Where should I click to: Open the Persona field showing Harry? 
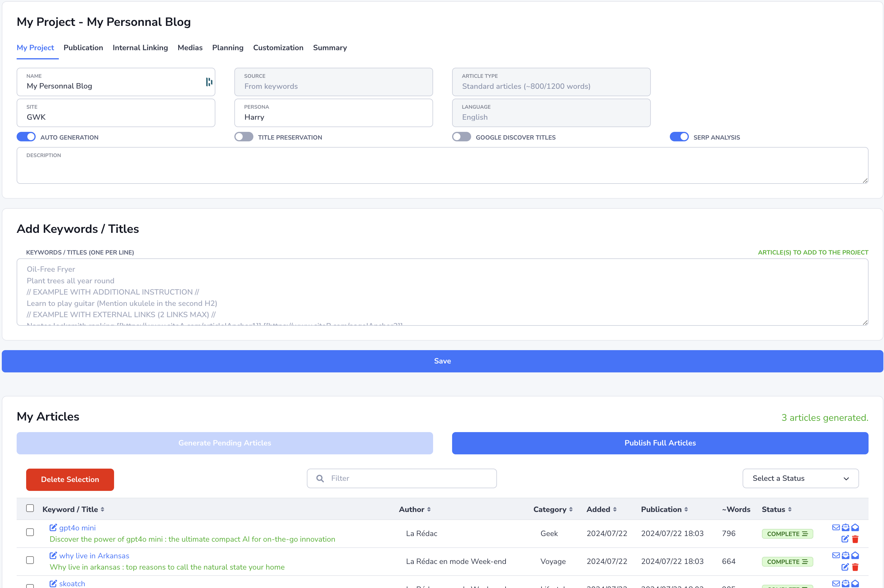click(x=333, y=113)
